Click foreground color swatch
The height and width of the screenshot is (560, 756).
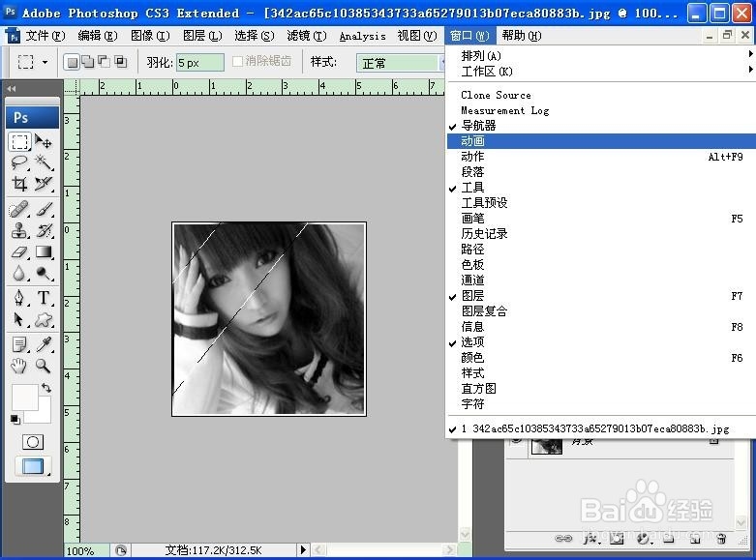23,398
